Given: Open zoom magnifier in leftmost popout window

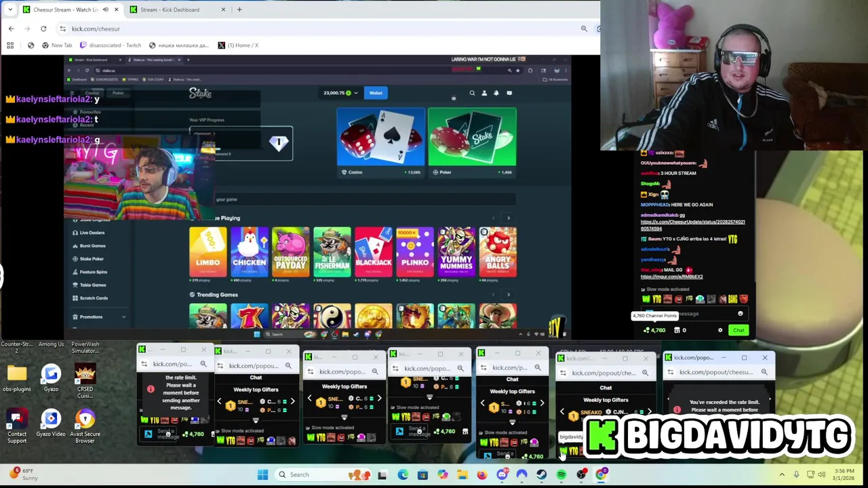Looking at the screenshot, I should pyautogui.click(x=203, y=364).
